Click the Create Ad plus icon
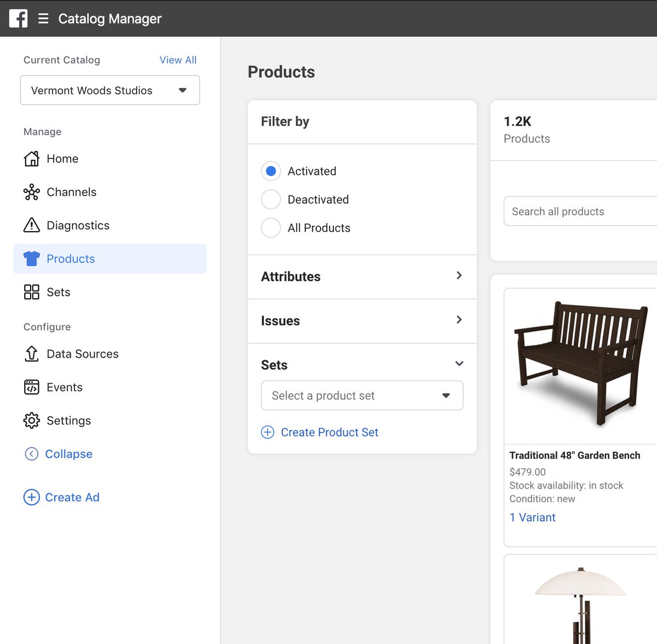 pyautogui.click(x=32, y=497)
